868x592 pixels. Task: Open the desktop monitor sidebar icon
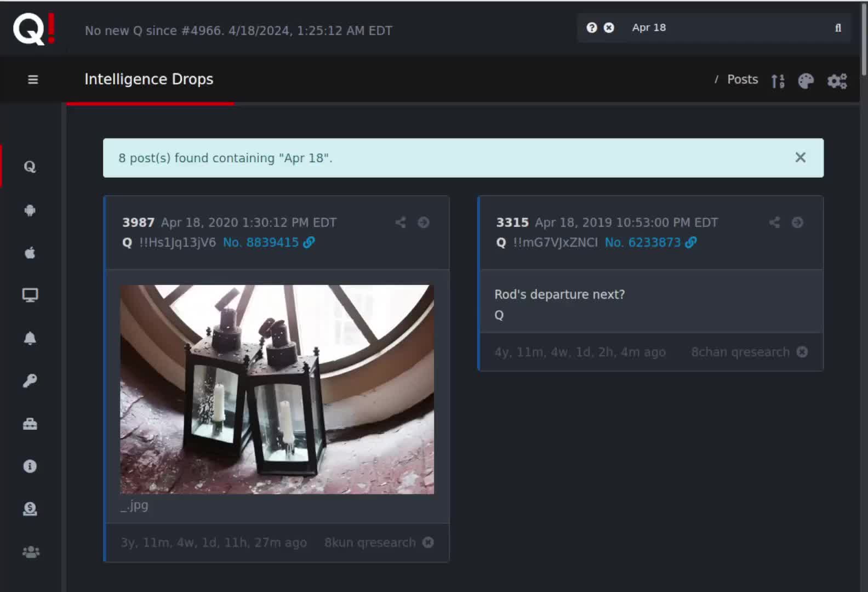(30, 295)
